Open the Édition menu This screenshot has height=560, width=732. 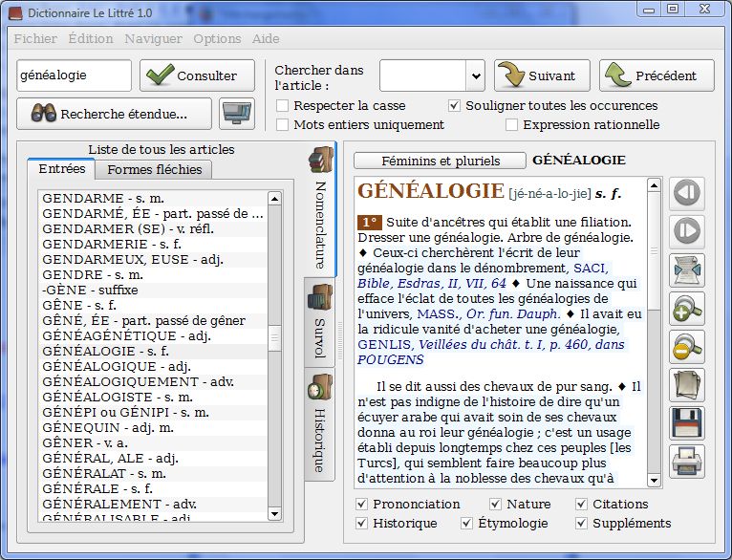91,39
